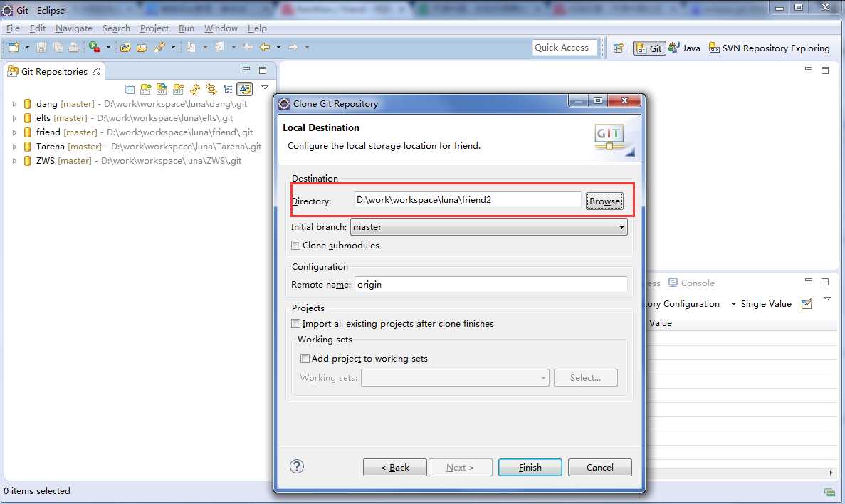
Task: Open the New wizard toolbar icon
Action: click(x=14, y=48)
